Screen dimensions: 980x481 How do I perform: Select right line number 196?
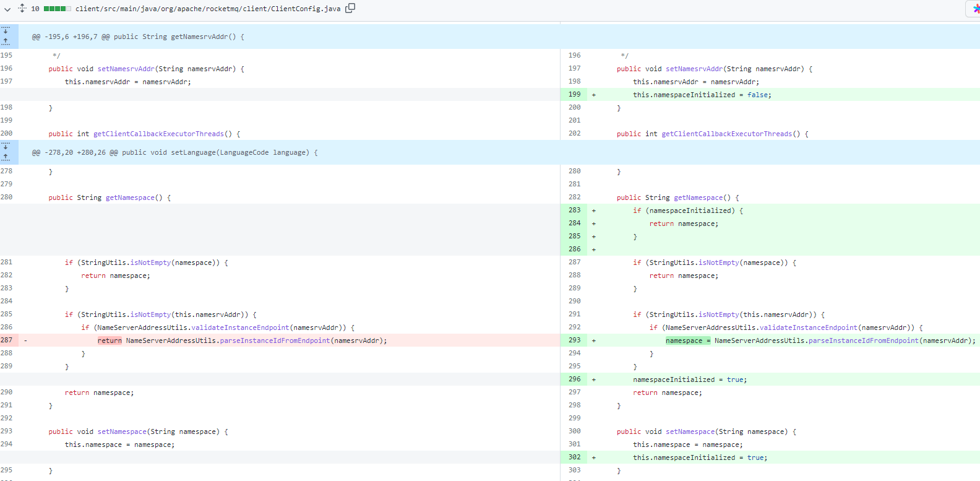pyautogui.click(x=575, y=56)
